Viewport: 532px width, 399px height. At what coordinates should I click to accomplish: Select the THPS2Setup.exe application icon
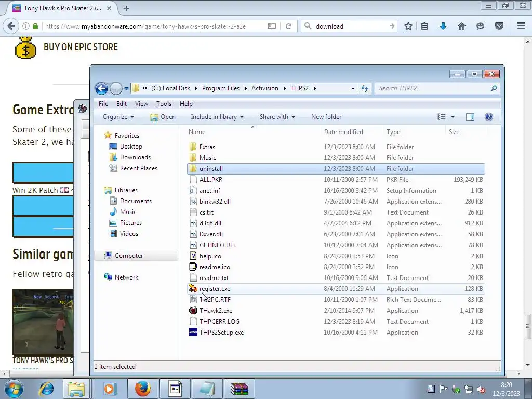tap(193, 332)
